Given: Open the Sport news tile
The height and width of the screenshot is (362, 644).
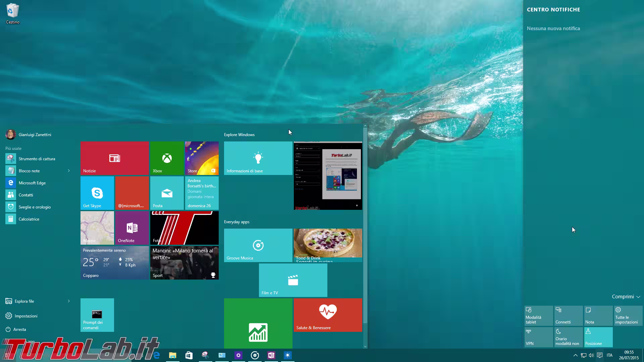Looking at the screenshot, I should [x=184, y=262].
